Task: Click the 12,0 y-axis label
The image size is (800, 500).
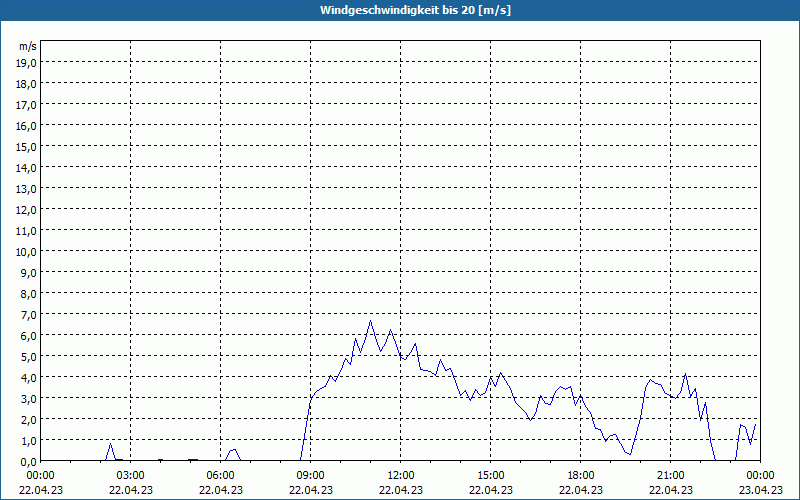Action: (27, 210)
